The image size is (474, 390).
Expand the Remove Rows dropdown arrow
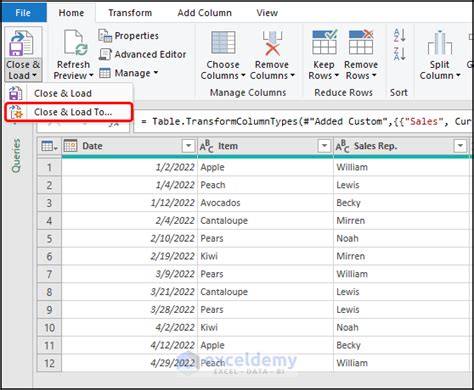coord(374,76)
